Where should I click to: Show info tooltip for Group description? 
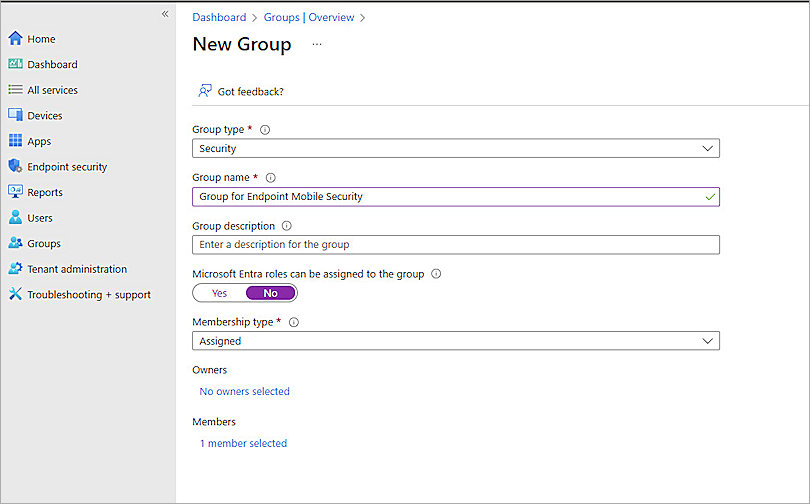tap(287, 226)
